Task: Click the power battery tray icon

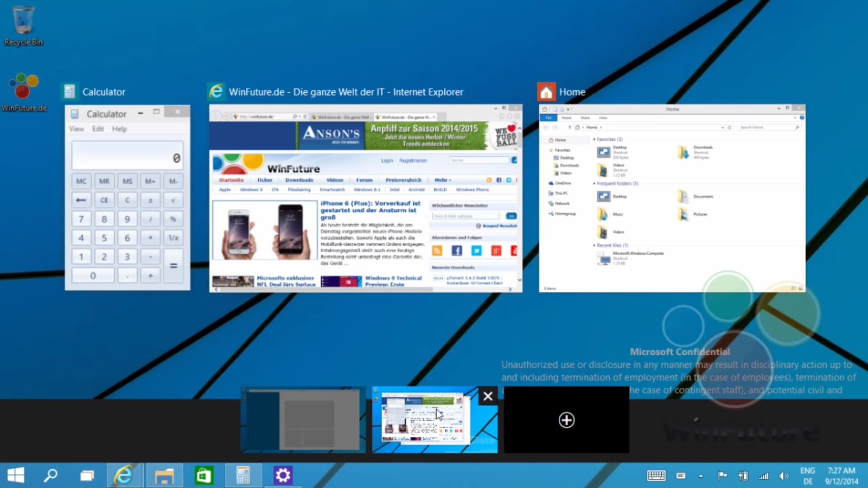Action: point(743,476)
